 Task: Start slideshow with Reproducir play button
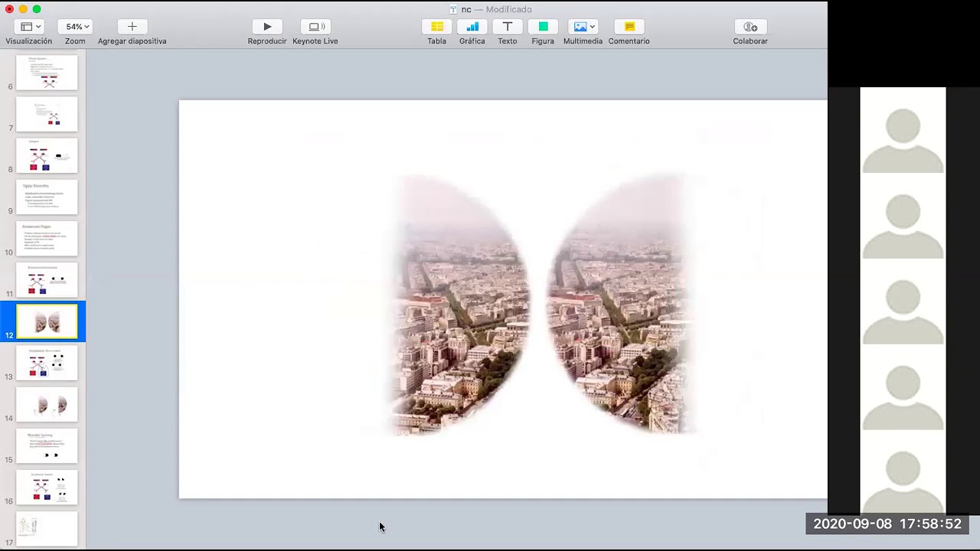pyautogui.click(x=267, y=27)
